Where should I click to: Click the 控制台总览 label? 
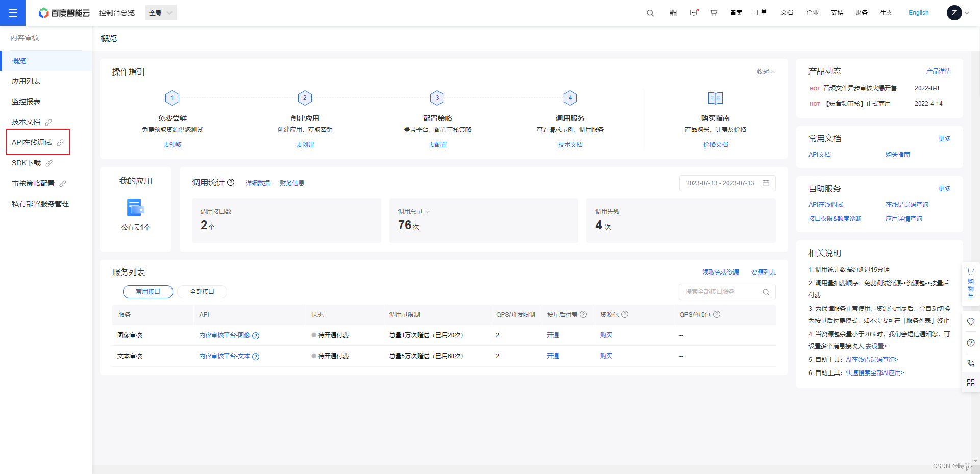(117, 13)
